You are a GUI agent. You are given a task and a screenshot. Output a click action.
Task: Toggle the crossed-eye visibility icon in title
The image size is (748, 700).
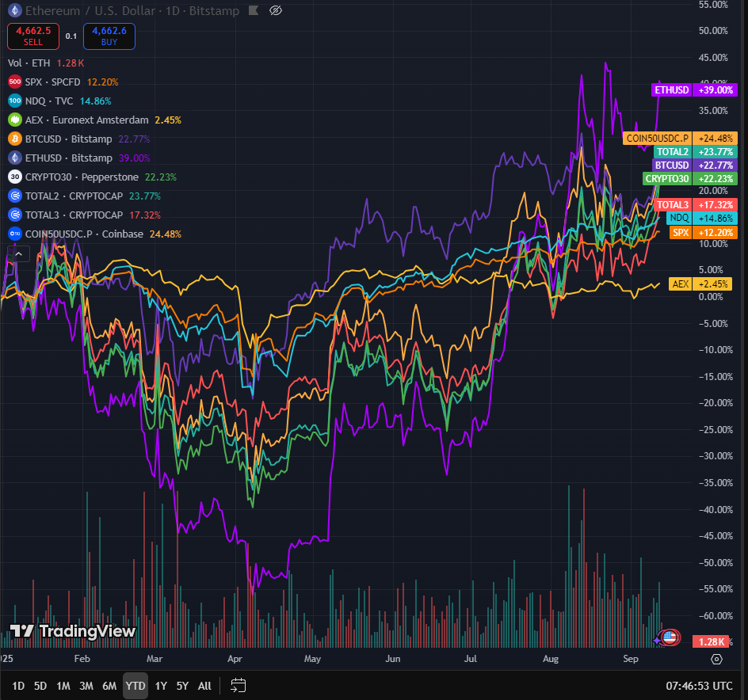click(276, 10)
